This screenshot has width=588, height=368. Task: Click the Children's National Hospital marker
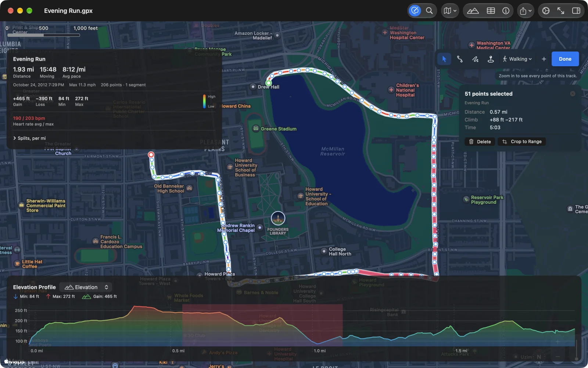point(391,90)
